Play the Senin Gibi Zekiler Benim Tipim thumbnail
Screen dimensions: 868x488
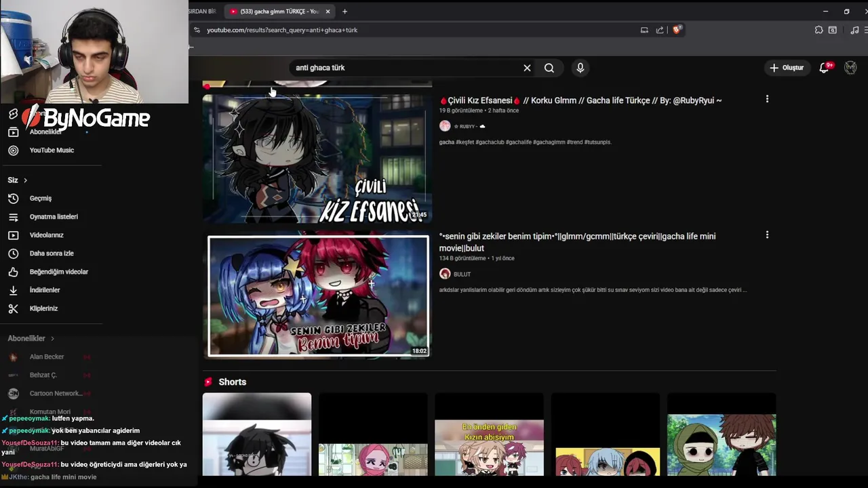[318, 296]
